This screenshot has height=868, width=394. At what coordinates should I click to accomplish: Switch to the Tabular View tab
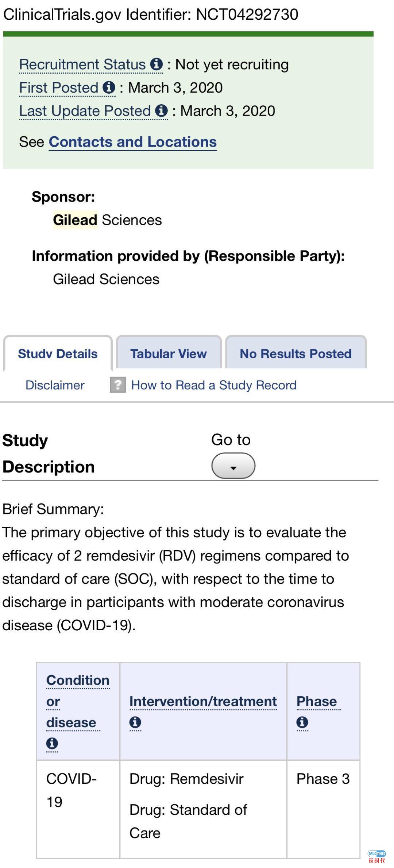(x=169, y=353)
